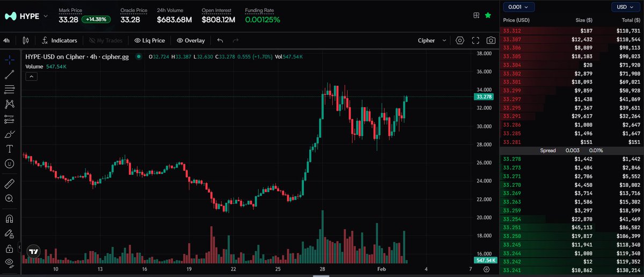Change the 4h timeframe interval
The image size is (644, 277).
click(6, 40)
